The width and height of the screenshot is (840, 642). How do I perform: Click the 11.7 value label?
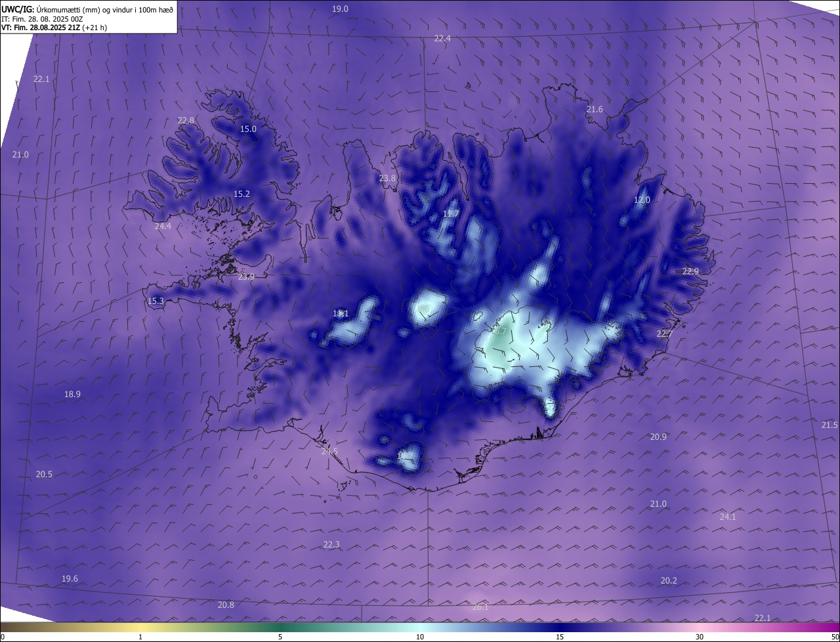(451, 213)
